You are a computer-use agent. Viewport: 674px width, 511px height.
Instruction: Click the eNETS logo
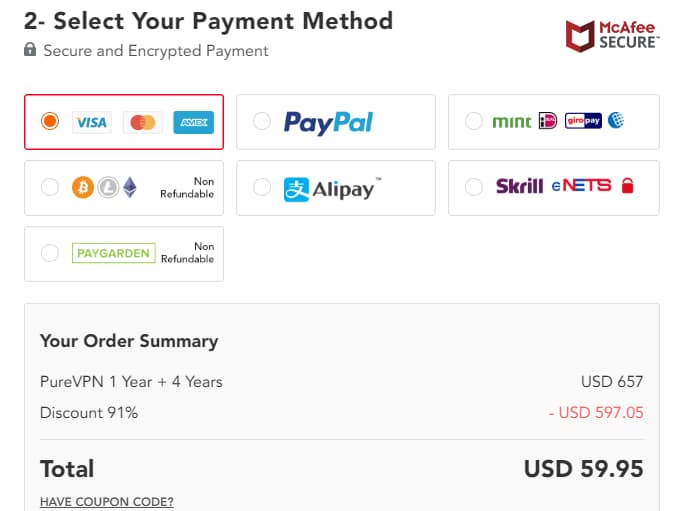pos(581,186)
